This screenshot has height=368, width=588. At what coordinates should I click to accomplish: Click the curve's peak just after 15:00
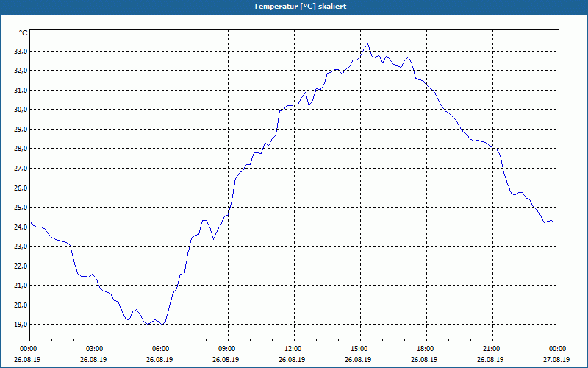[x=368, y=44]
